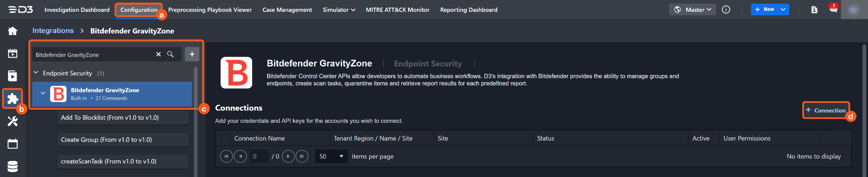Click the info circle icon in top bar

(726, 10)
